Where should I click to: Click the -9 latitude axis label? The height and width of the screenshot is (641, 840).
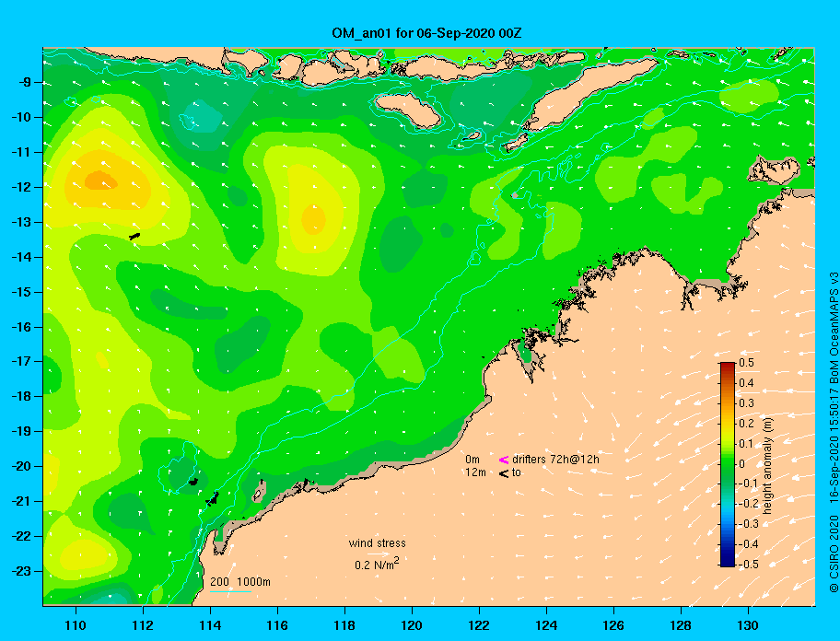pos(25,82)
